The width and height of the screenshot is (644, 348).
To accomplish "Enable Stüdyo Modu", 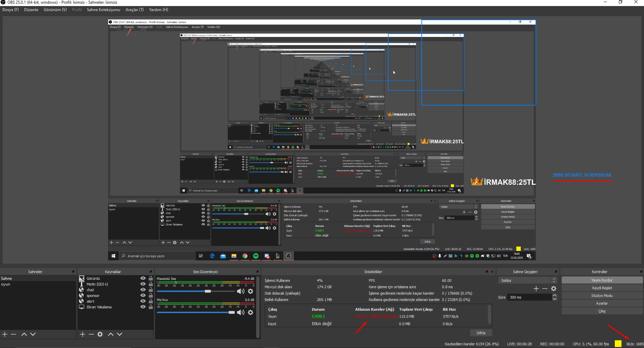I will tap(602, 296).
